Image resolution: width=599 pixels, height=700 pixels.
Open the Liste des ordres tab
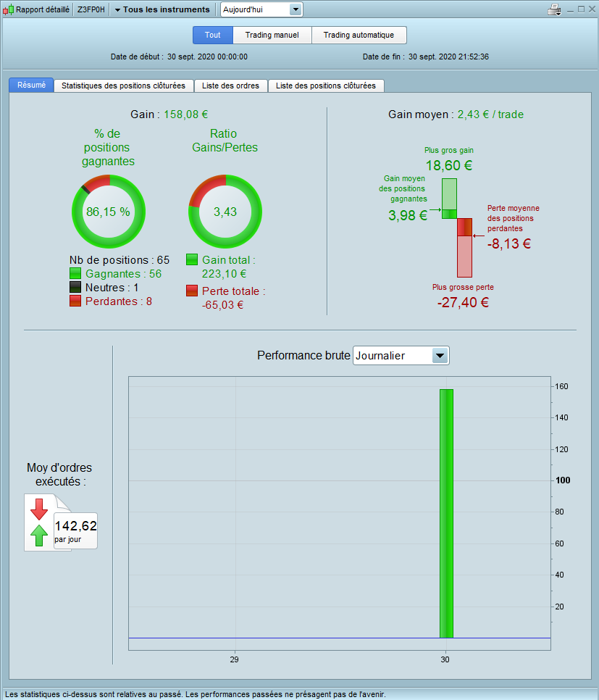click(231, 86)
